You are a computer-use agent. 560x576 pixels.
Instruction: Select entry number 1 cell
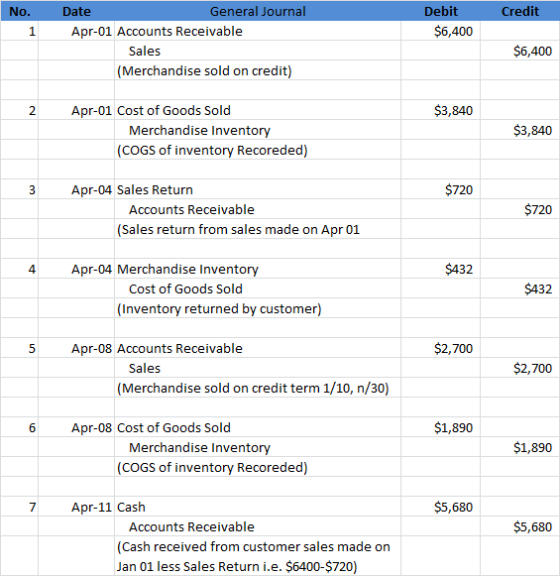(19, 31)
